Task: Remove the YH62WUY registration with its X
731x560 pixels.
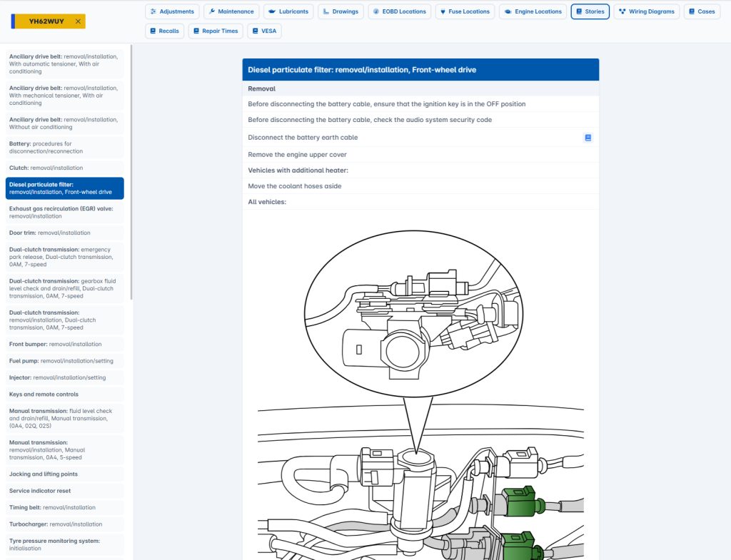Action: 79,21
